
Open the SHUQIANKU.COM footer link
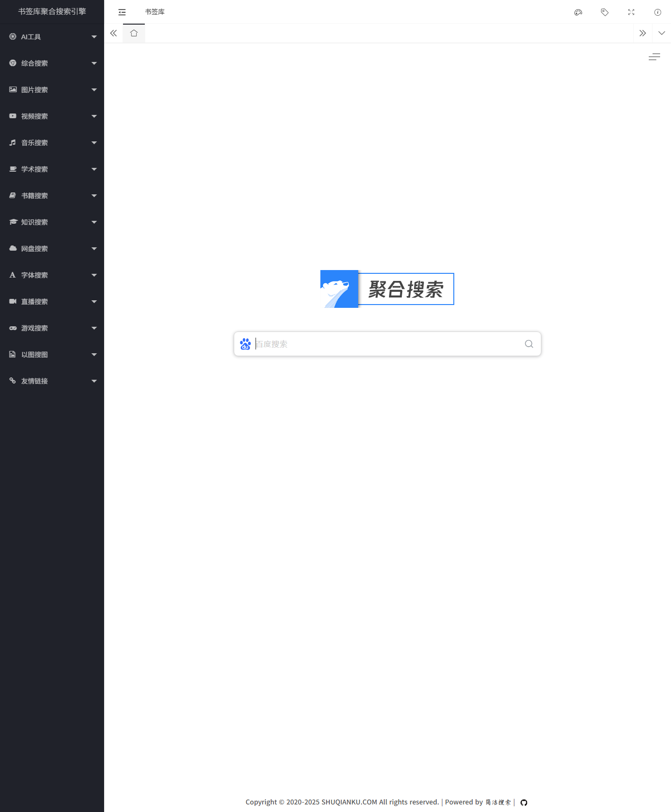tap(349, 802)
